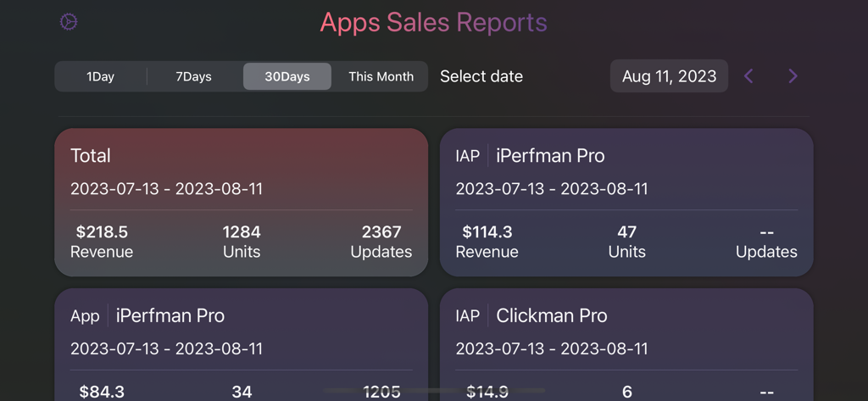Show This Month report range

[x=381, y=76]
